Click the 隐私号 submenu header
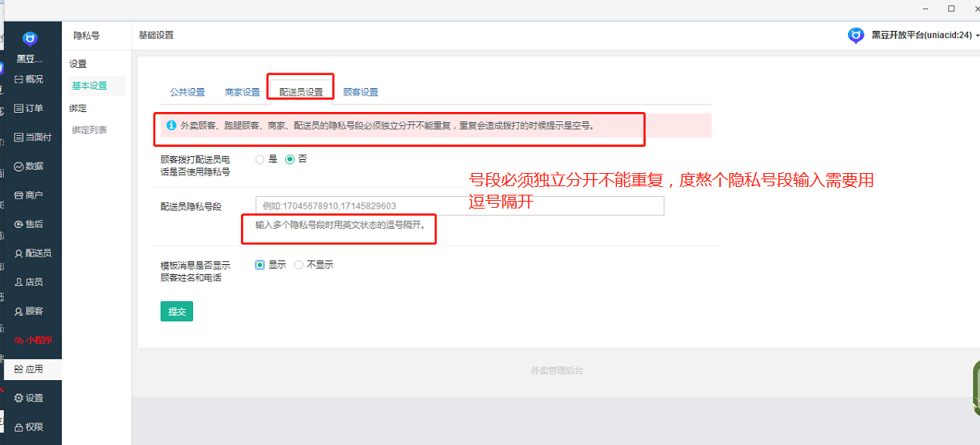This screenshot has width=980, height=445. [x=86, y=36]
